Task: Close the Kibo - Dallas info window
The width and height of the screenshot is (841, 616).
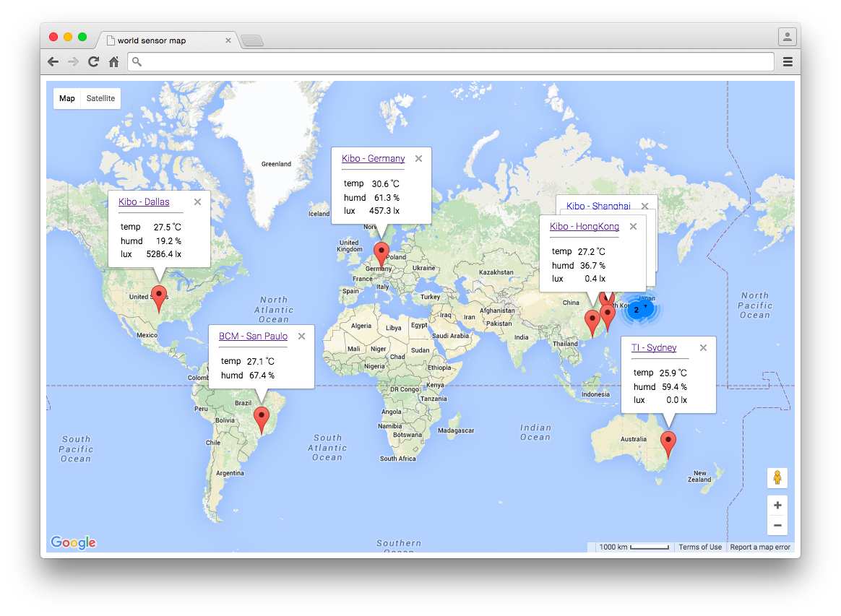Action: (197, 201)
